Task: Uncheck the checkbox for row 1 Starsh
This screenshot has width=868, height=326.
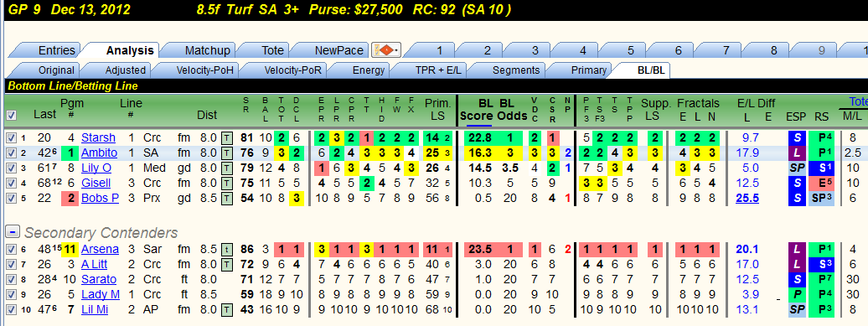Action: [12, 137]
